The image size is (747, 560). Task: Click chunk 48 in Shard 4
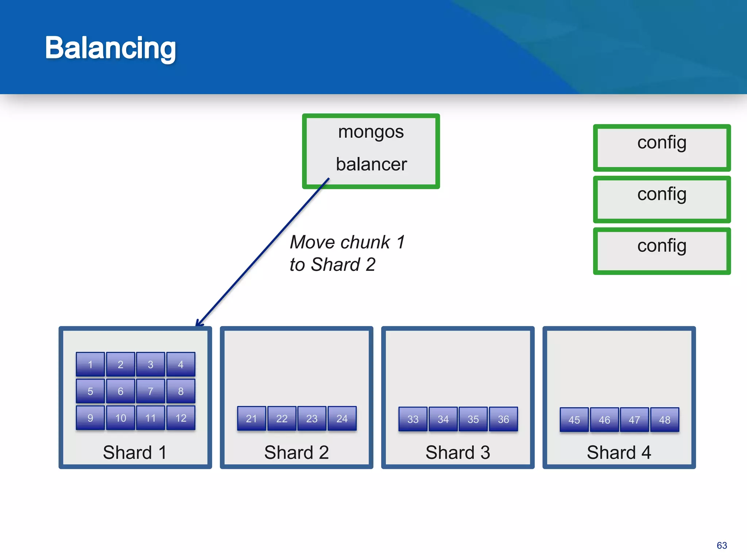tap(665, 420)
